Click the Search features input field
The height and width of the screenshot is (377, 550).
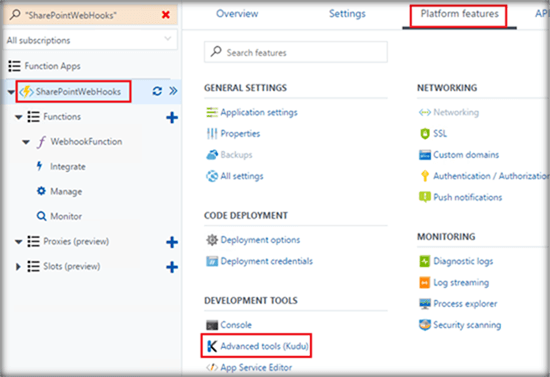[x=296, y=52]
